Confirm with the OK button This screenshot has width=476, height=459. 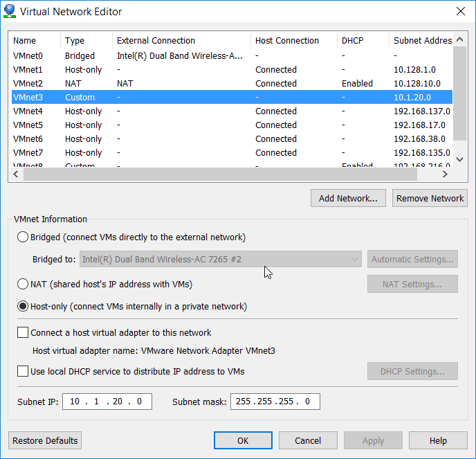point(243,440)
